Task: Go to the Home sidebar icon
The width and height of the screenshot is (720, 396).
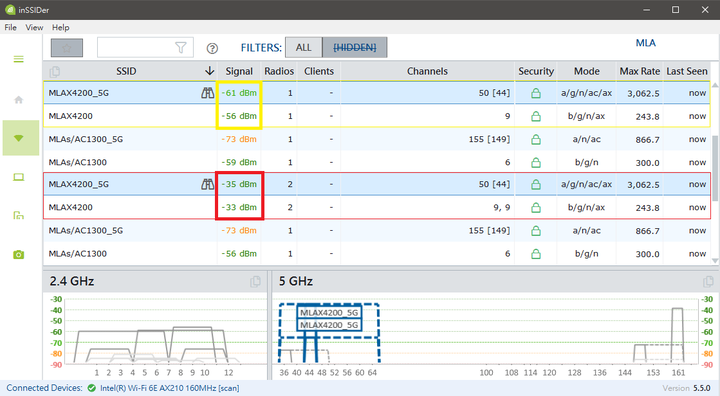Action: point(18,100)
